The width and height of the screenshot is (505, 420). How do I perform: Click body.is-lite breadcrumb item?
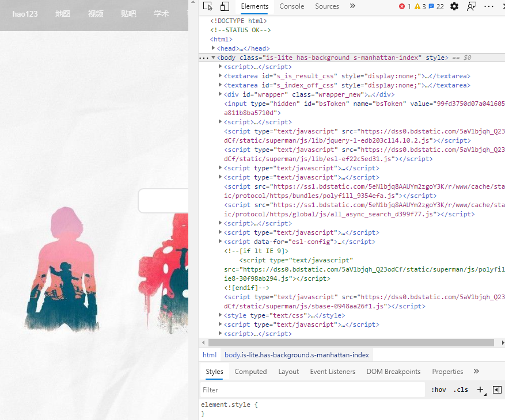pyautogui.click(x=297, y=354)
